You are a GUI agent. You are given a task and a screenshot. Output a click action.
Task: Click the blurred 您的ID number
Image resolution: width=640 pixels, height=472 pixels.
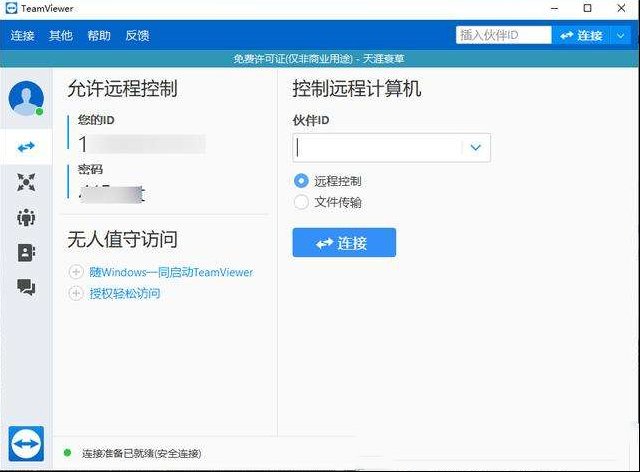(142, 144)
